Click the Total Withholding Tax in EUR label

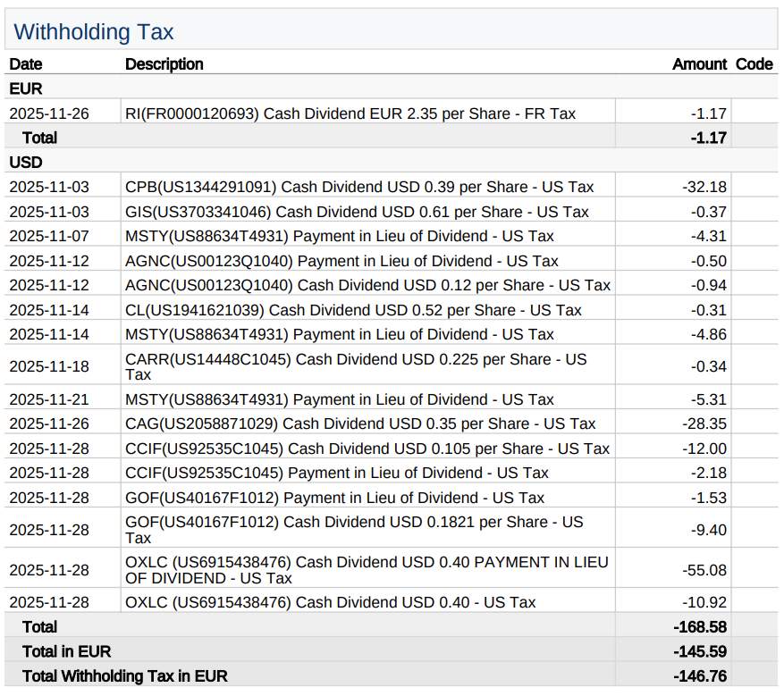pyautogui.click(x=125, y=676)
